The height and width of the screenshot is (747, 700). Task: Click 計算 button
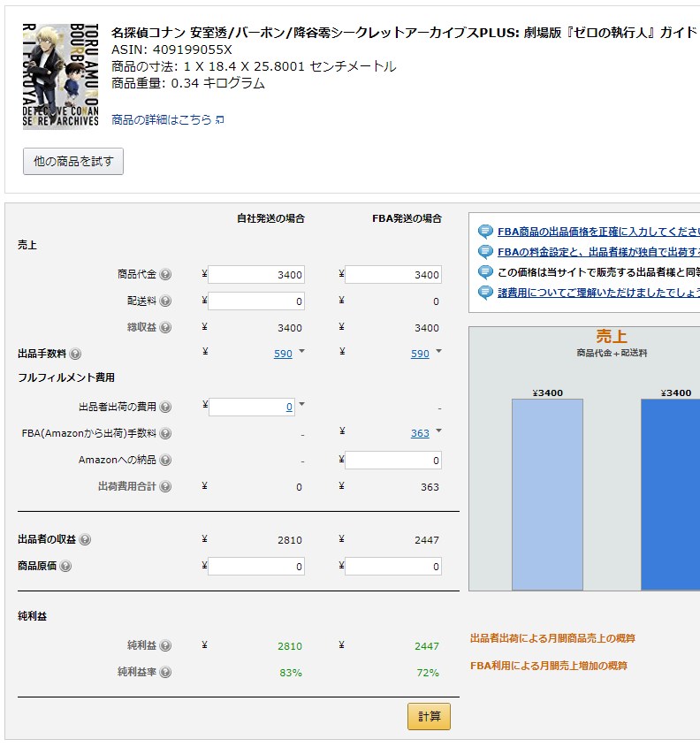click(429, 717)
